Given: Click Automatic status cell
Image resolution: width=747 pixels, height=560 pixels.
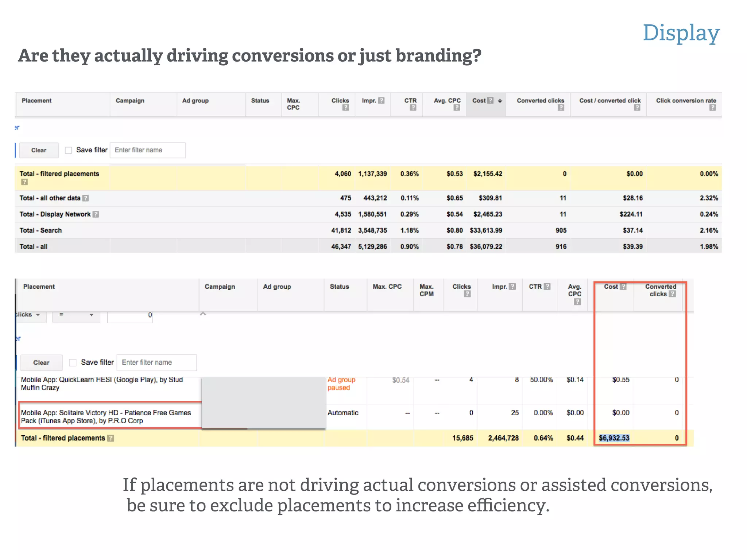Looking at the screenshot, I should 343,413.
